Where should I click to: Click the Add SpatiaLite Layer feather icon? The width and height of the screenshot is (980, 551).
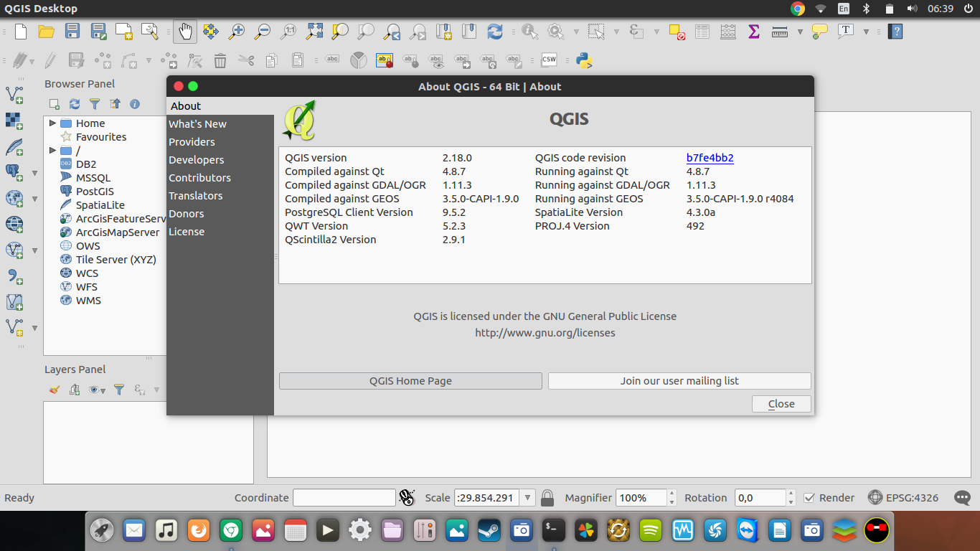tap(14, 147)
